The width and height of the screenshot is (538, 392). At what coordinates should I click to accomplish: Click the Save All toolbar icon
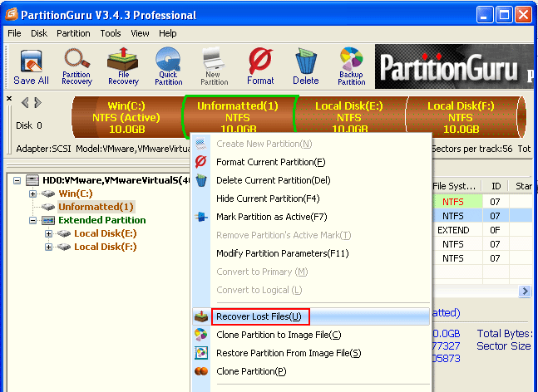31,66
